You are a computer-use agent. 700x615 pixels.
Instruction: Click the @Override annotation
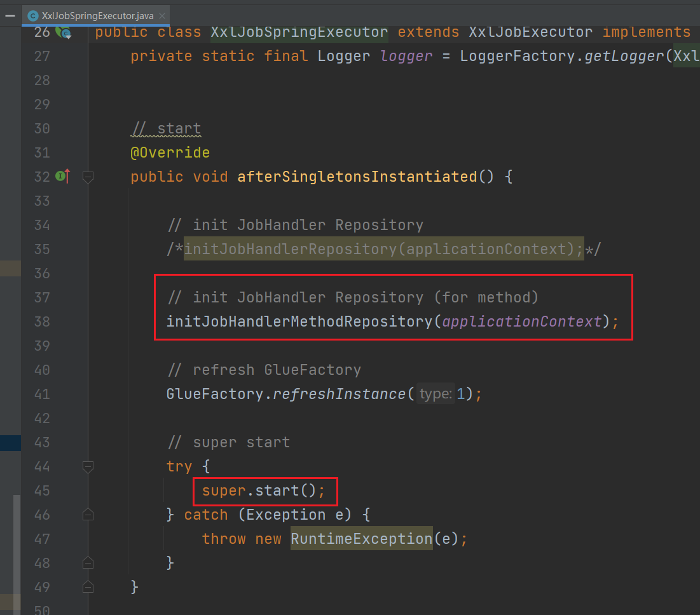click(x=170, y=152)
